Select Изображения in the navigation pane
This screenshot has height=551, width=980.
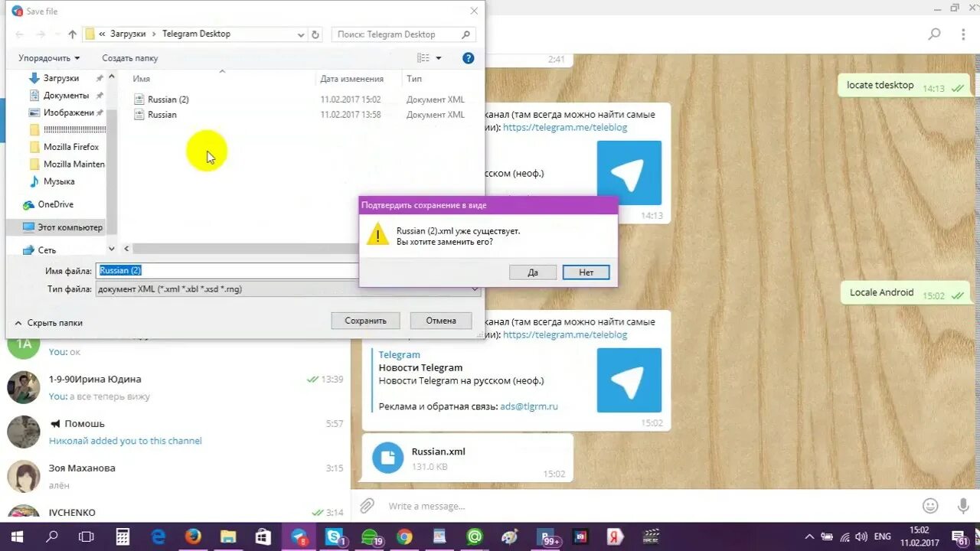click(x=68, y=112)
